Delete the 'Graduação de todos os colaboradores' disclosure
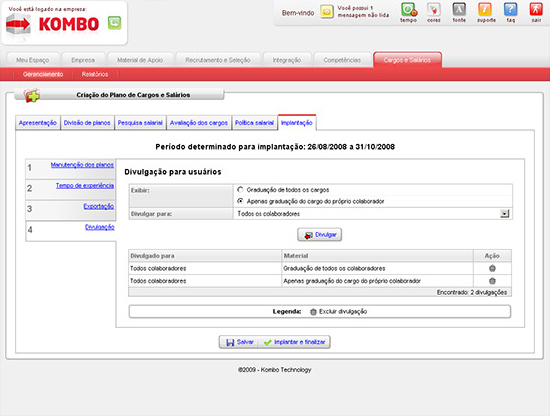 [492, 268]
